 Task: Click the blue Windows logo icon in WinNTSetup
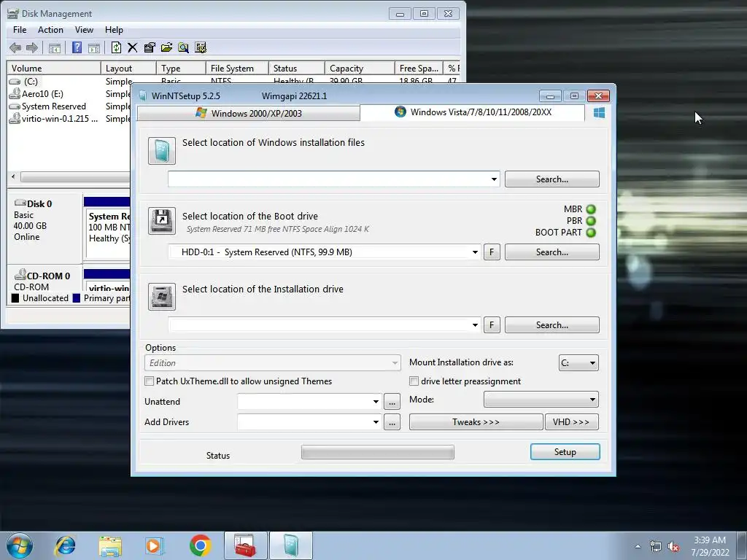tap(600, 113)
